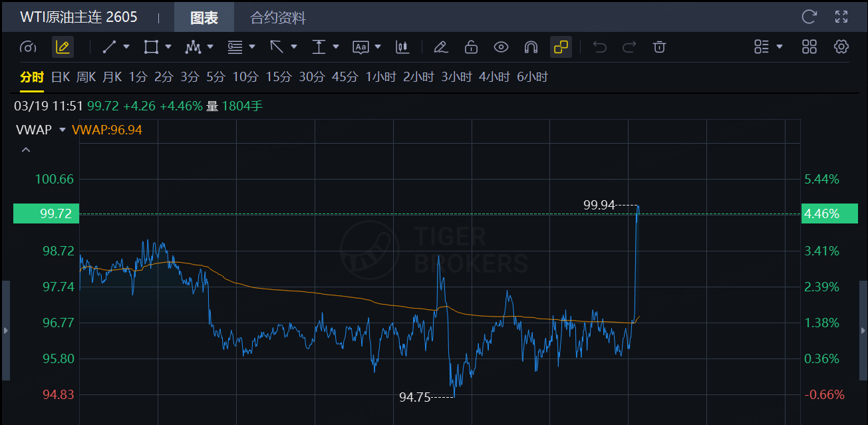Viewport: 868px width, 425px height.
Task: Open chart settings gear icon
Action: click(841, 47)
